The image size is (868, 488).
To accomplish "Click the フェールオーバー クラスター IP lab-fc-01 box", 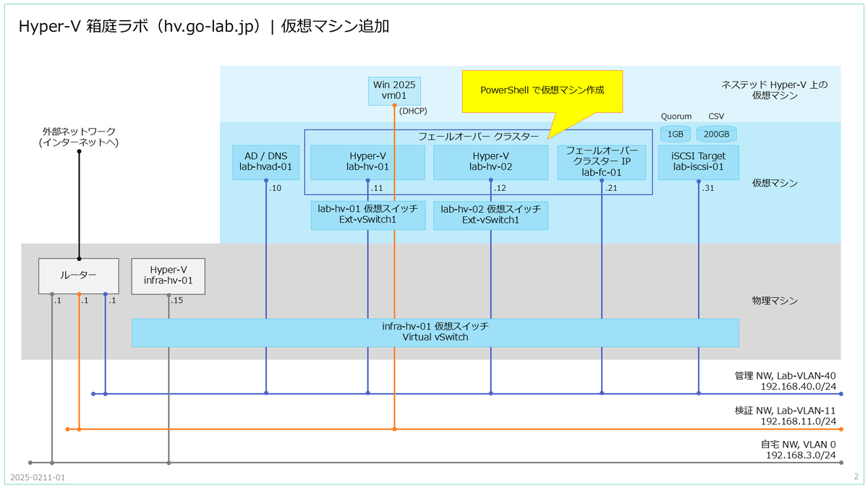I will click(604, 162).
